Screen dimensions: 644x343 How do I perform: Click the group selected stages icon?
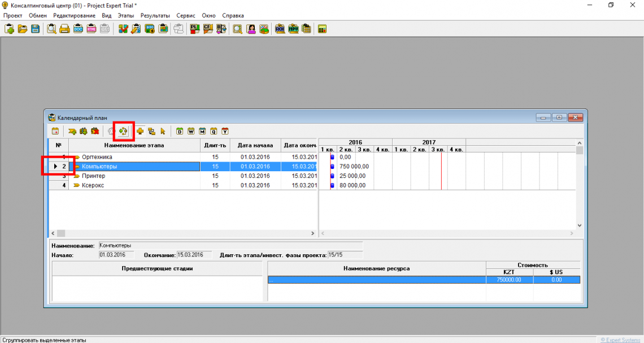coord(123,131)
